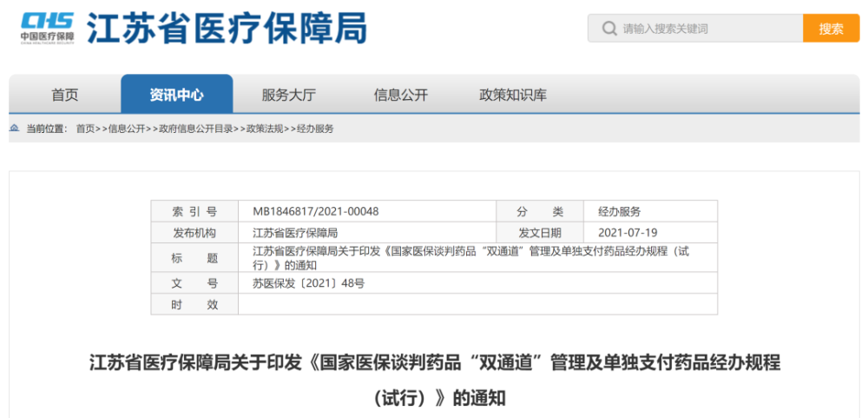Open the 首页 navigation tab
The height and width of the screenshot is (418, 868).
65,95
